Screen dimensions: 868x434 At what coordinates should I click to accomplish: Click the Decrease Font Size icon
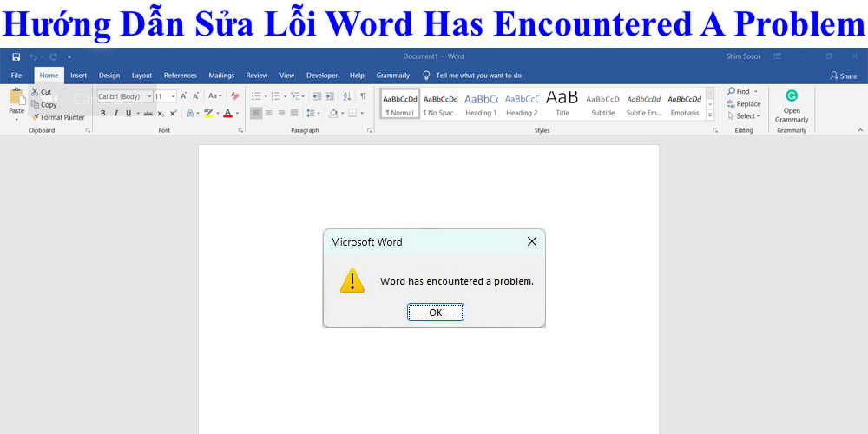click(x=195, y=96)
